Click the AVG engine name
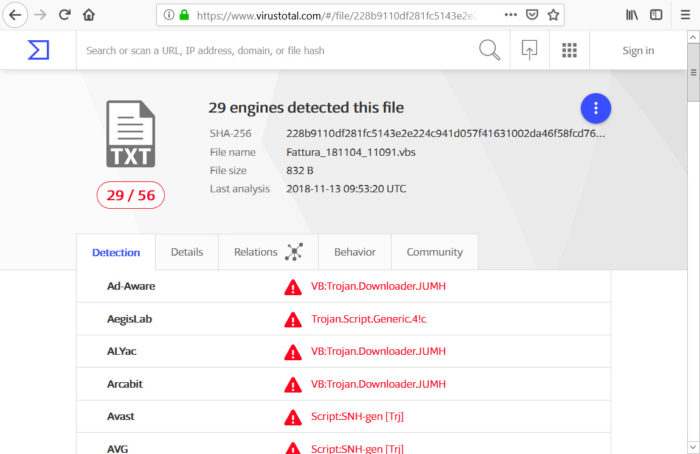This screenshot has width=700, height=454. (117, 449)
